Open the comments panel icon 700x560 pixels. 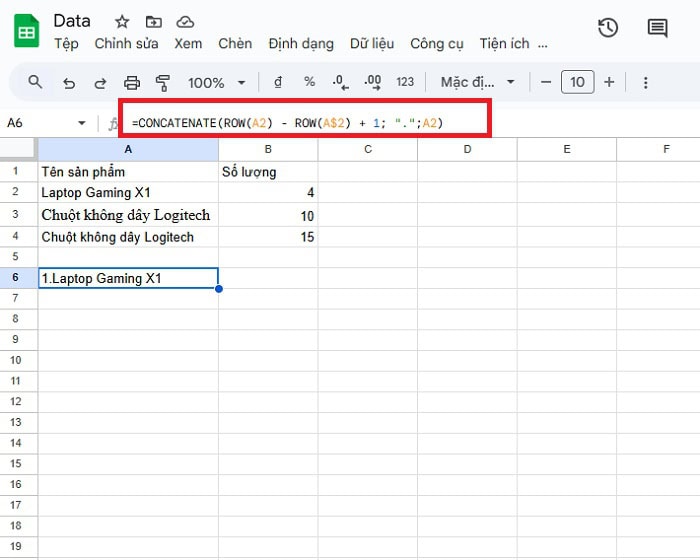tap(657, 28)
